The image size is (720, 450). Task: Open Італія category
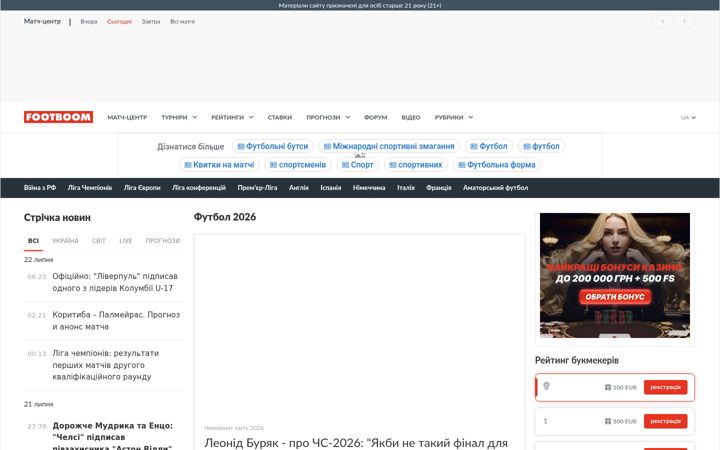tap(406, 188)
